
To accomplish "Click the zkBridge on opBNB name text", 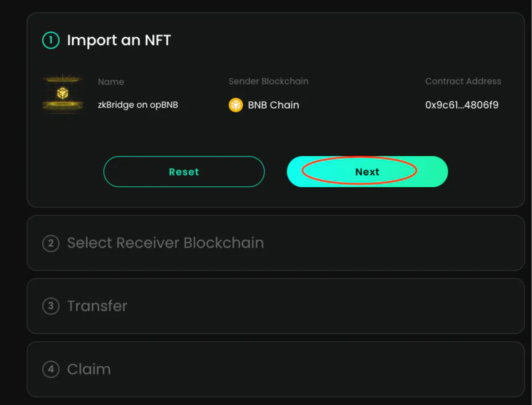I will [x=138, y=105].
